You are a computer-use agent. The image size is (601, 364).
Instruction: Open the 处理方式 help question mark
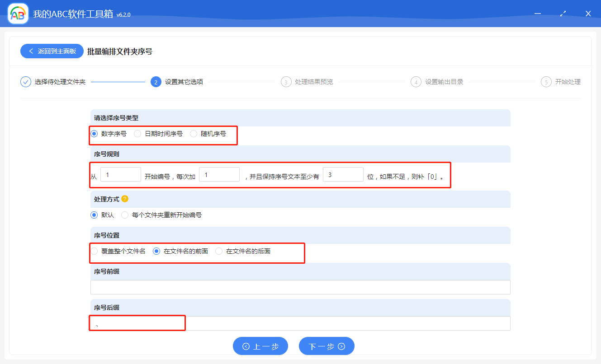[125, 198]
